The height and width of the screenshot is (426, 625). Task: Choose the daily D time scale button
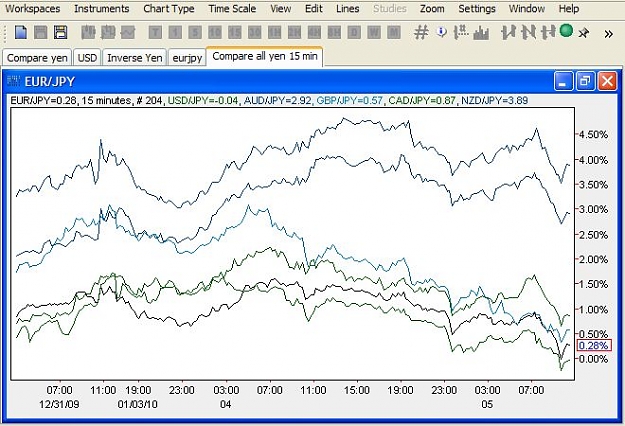(354, 32)
